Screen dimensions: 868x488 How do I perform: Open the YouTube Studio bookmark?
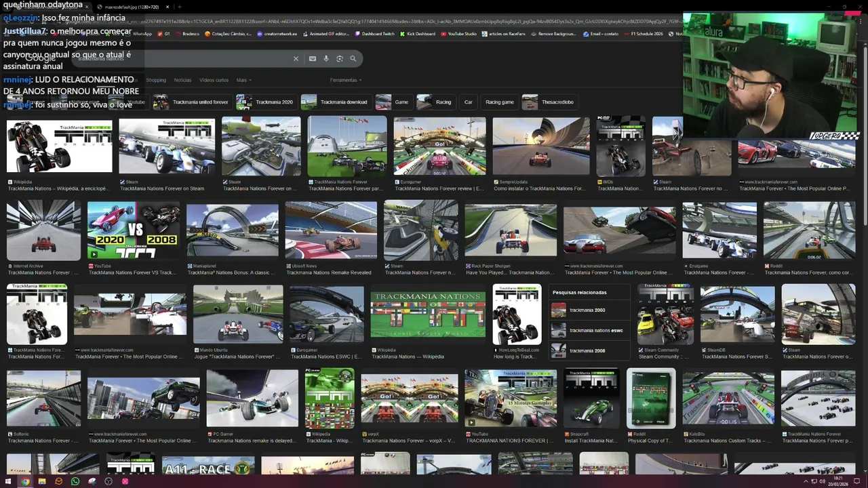tap(458, 33)
